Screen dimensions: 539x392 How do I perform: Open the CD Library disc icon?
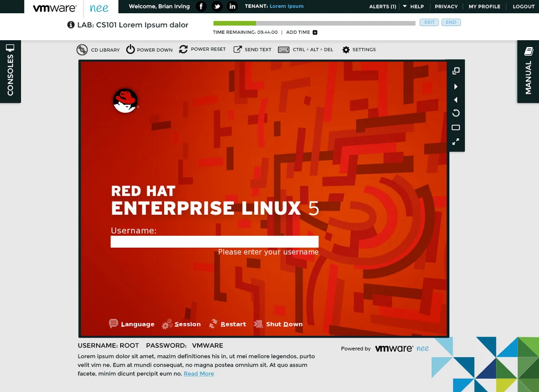pos(82,50)
